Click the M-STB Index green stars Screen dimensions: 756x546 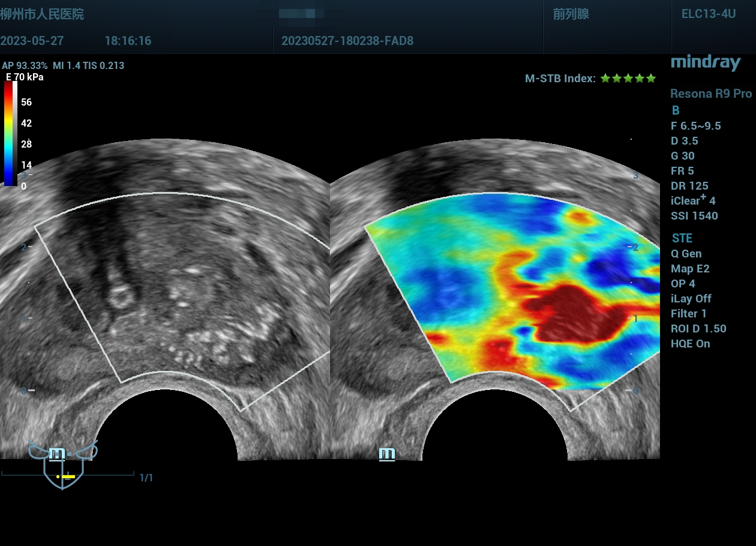click(x=628, y=79)
